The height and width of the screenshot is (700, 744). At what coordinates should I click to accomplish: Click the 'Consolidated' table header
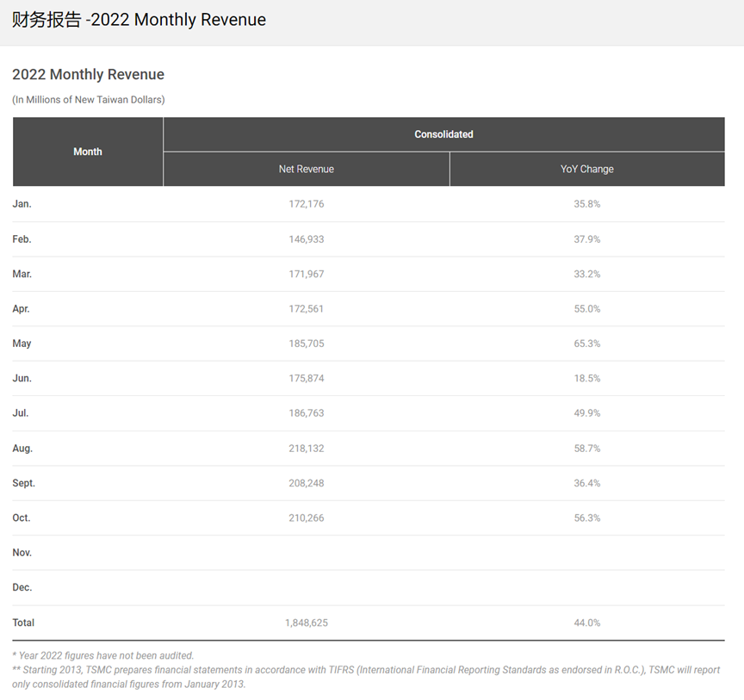click(x=443, y=134)
